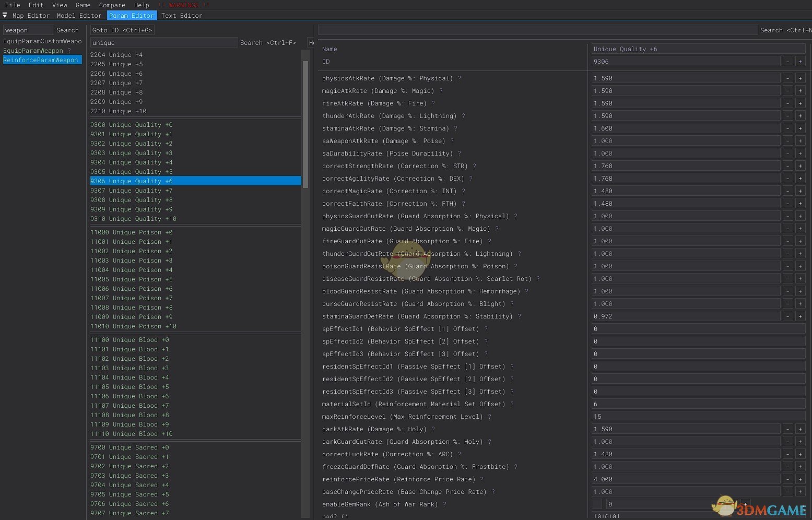Increment the ID 9306 field

(x=800, y=62)
